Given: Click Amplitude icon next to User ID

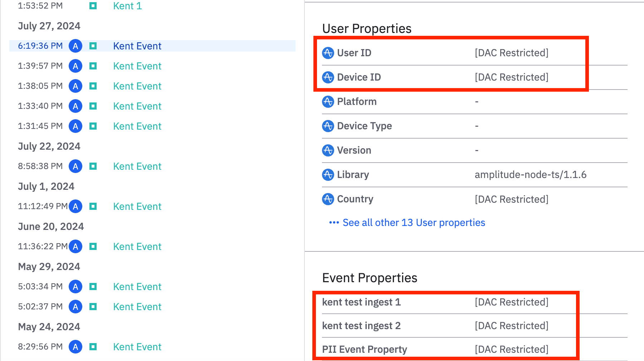Looking at the screenshot, I should [328, 53].
